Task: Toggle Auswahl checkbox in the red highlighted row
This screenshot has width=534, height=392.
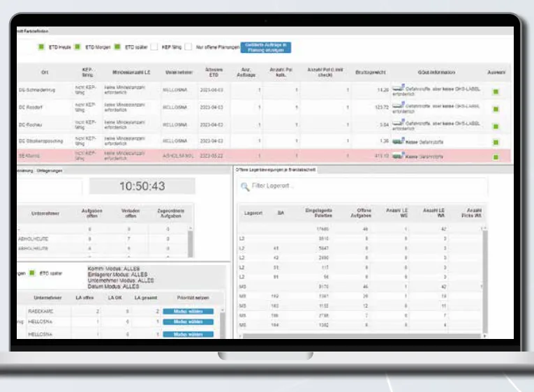Action: [x=496, y=157]
